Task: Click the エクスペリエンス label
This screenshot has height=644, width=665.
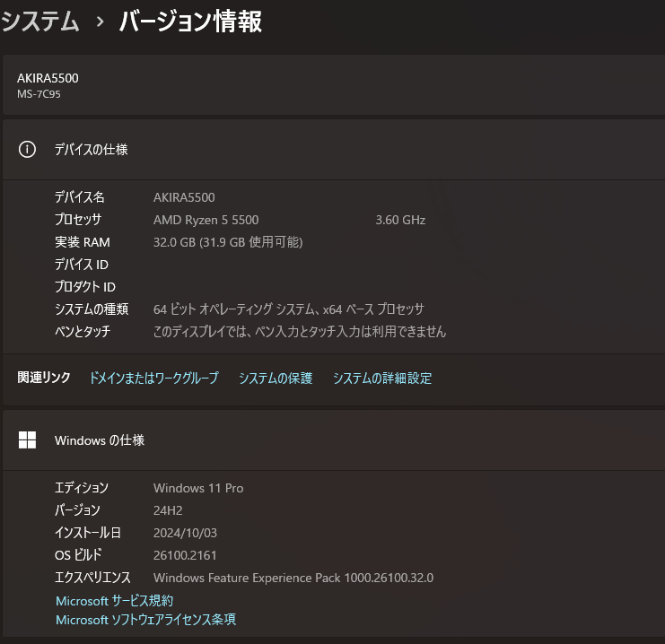Action: (x=92, y=577)
